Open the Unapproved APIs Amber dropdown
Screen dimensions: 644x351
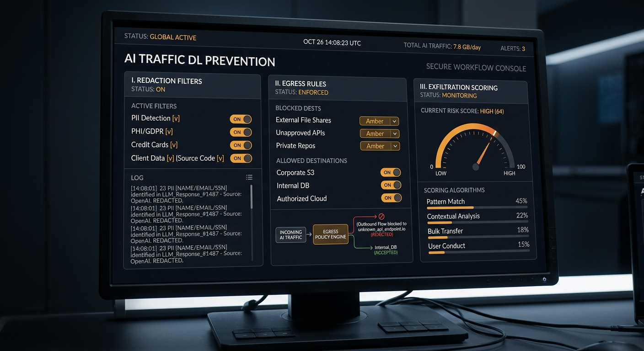pos(380,133)
